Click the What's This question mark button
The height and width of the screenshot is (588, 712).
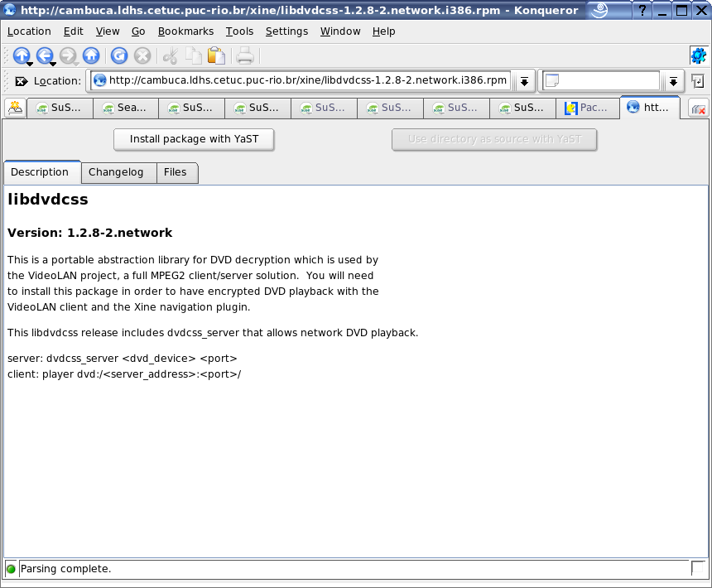(642, 10)
